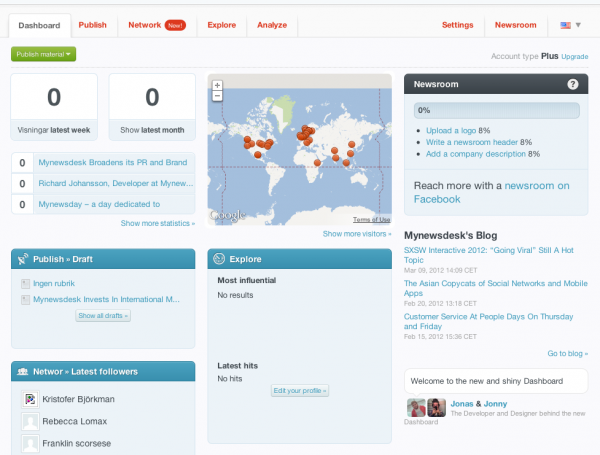
Task: Open Mynewsdesk Invests In International draft
Action: [x=106, y=300]
